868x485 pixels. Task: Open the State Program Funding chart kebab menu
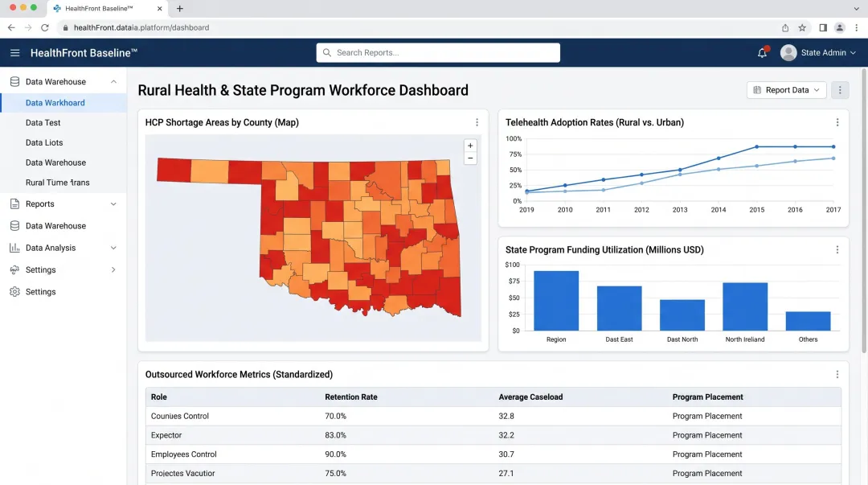pyautogui.click(x=837, y=249)
